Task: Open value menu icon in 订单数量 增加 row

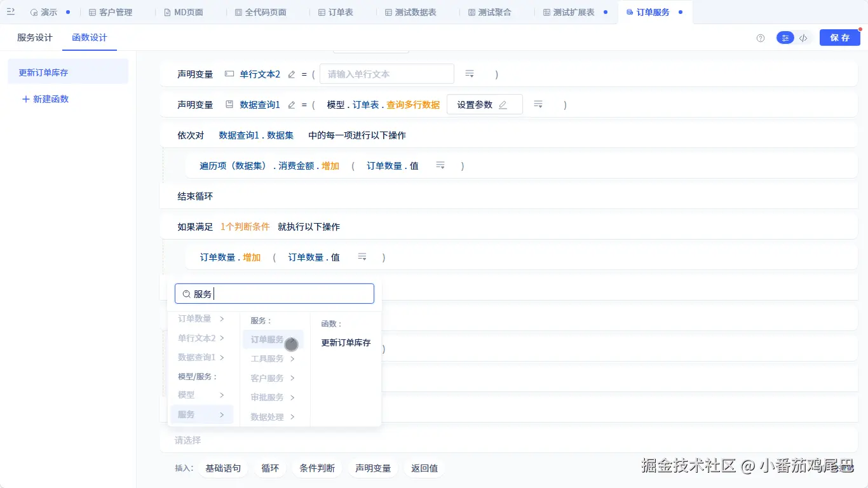Action: [362, 257]
